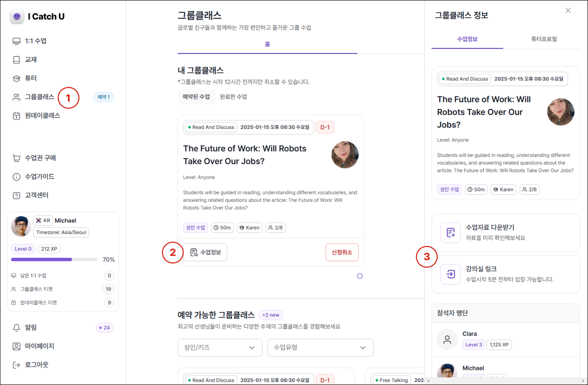This screenshot has width=588, height=385.
Task: Open 교재 textbook sidebar icon
Action: [16, 60]
